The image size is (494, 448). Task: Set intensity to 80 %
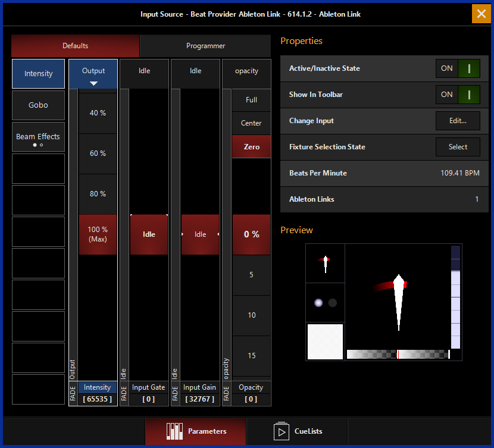[98, 194]
